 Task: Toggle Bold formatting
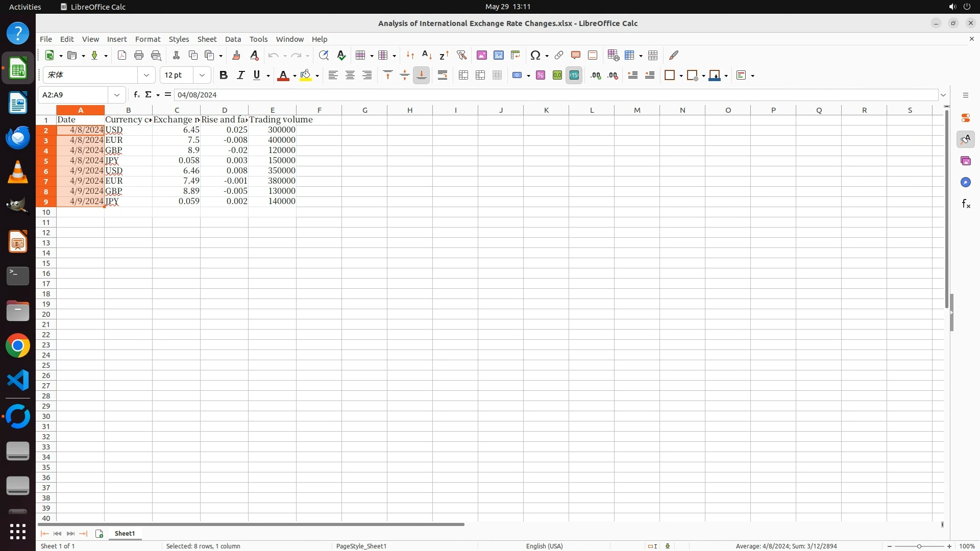[x=223, y=76]
